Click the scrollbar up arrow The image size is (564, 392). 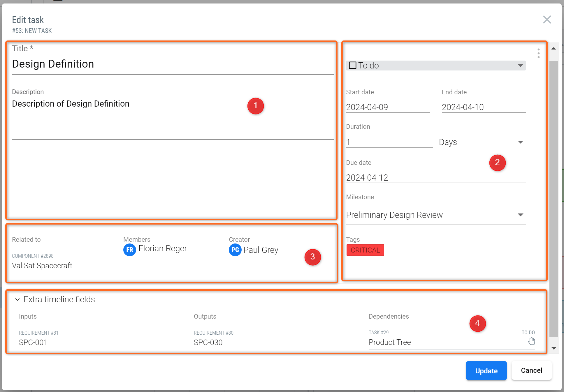tap(554, 49)
